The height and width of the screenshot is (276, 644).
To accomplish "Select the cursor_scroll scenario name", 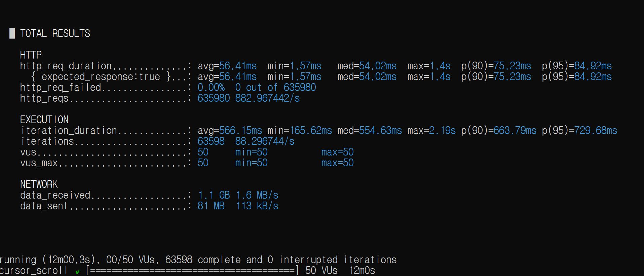I will [x=34, y=271].
